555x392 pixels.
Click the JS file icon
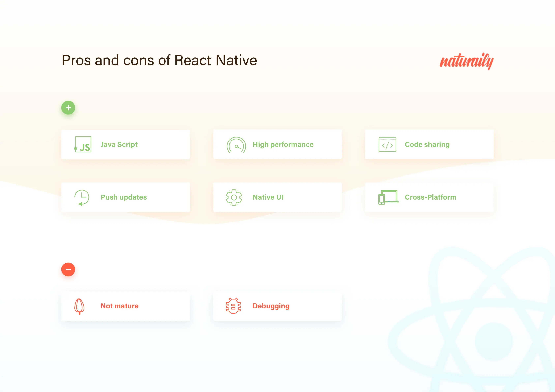click(x=83, y=144)
